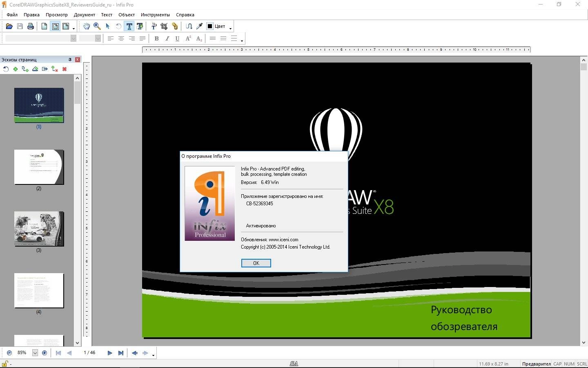Set widest line spacing icon
The height and width of the screenshot is (368, 588).
click(x=234, y=38)
